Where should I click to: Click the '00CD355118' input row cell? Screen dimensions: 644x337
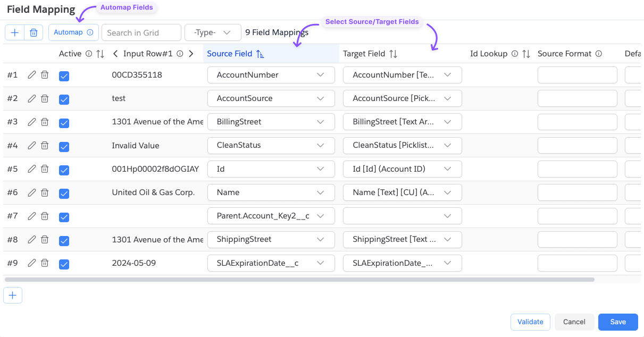click(x=137, y=75)
